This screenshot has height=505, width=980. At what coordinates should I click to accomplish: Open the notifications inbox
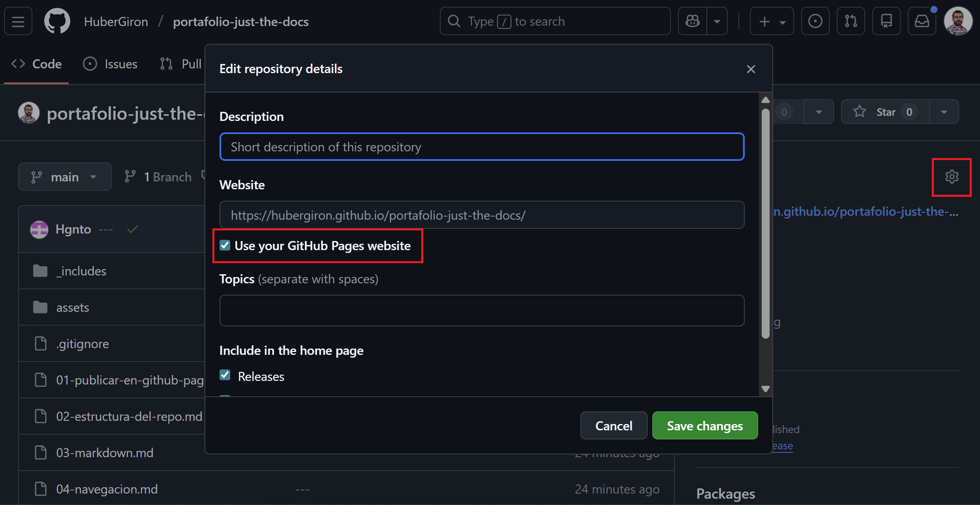click(x=922, y=21)
